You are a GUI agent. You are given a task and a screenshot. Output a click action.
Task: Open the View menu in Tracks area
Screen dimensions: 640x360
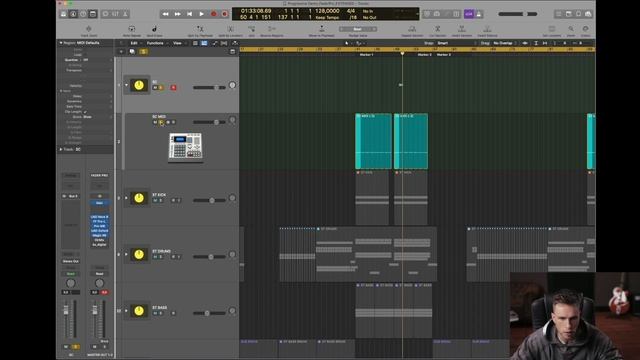pos(178,43)
